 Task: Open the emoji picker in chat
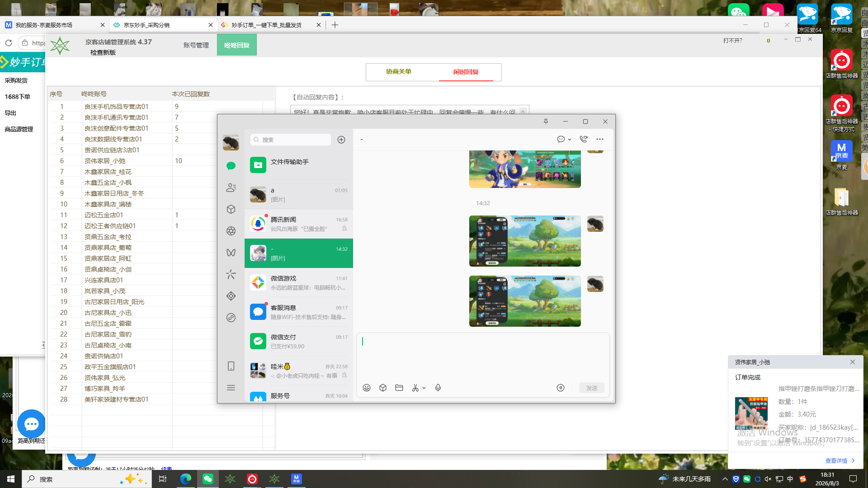367,388
